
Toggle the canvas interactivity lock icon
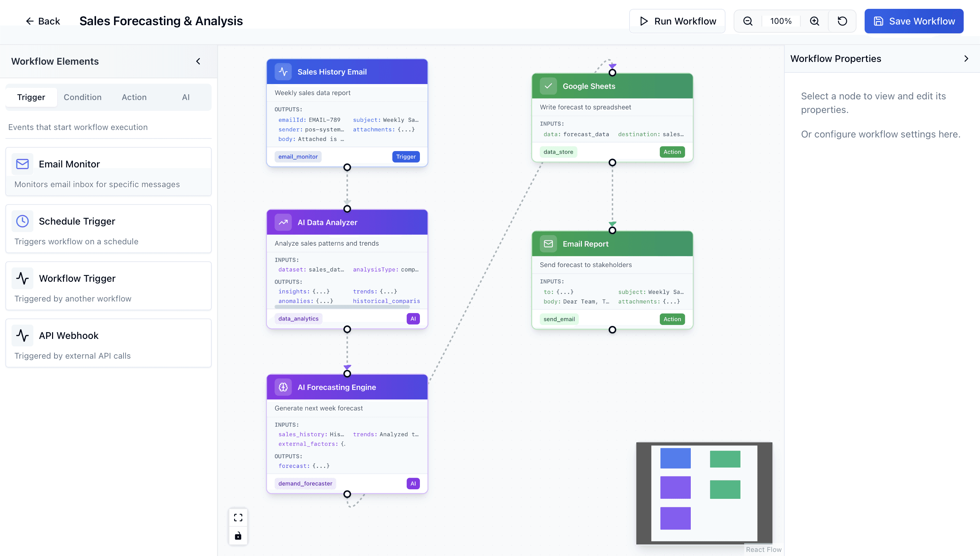[238, 536]
